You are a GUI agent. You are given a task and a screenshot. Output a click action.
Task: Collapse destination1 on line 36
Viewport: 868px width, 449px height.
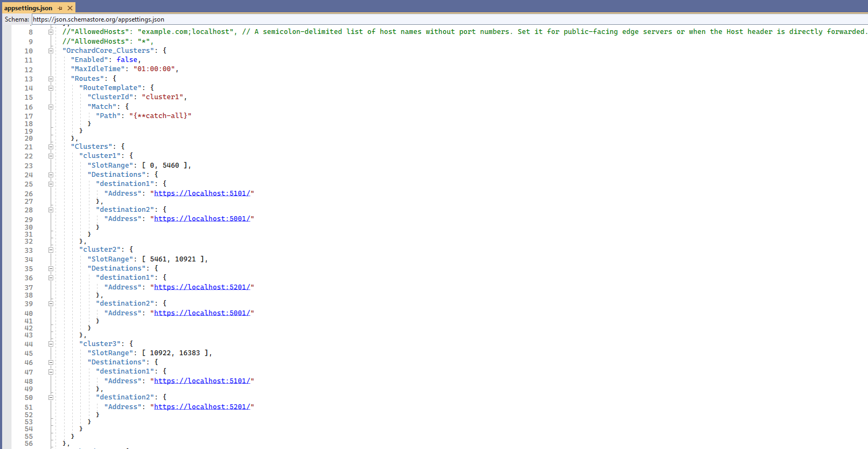[51, 278]
